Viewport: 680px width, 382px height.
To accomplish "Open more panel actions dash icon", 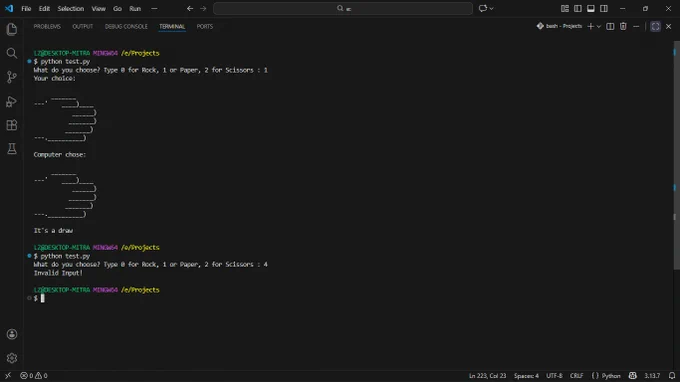I will (x=636, y=26).
